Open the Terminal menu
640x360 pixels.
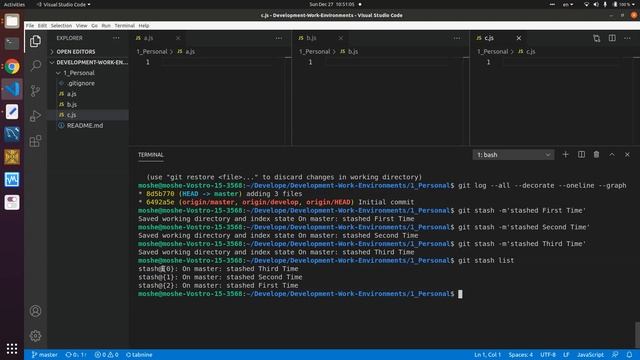[x=124, y=25]
